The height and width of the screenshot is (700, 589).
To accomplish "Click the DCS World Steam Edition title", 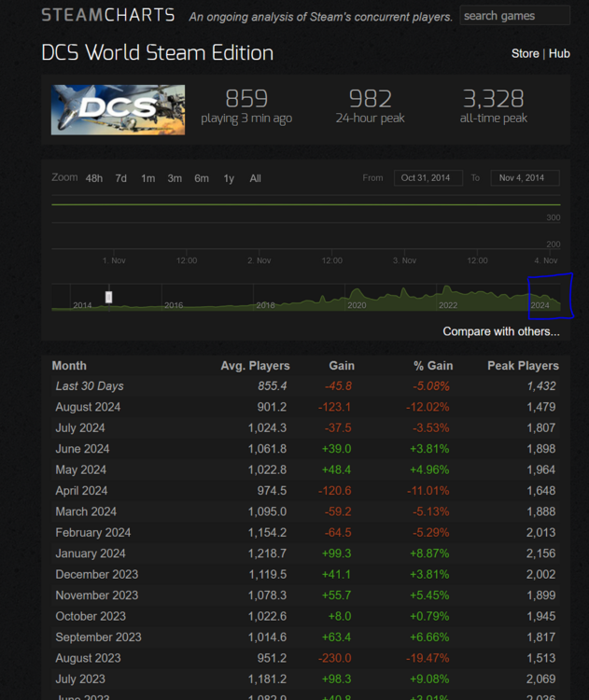I will (157, 52).
